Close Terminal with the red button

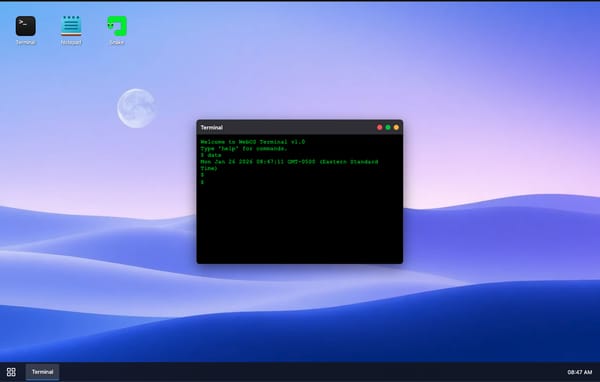tap(380, 127)
